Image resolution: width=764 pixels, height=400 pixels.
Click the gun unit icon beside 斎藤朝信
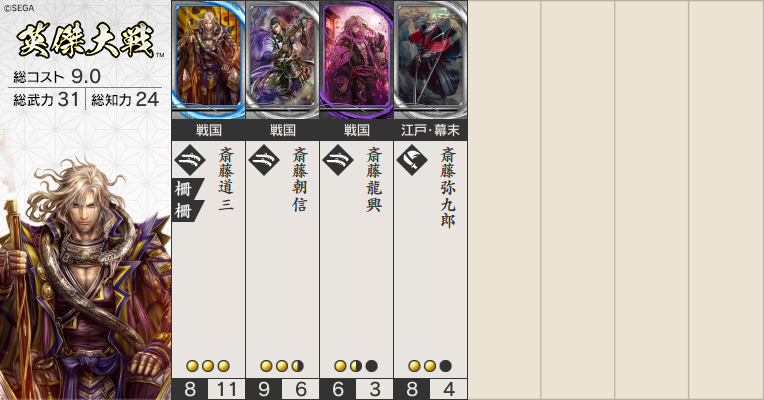tap(264, 159)
